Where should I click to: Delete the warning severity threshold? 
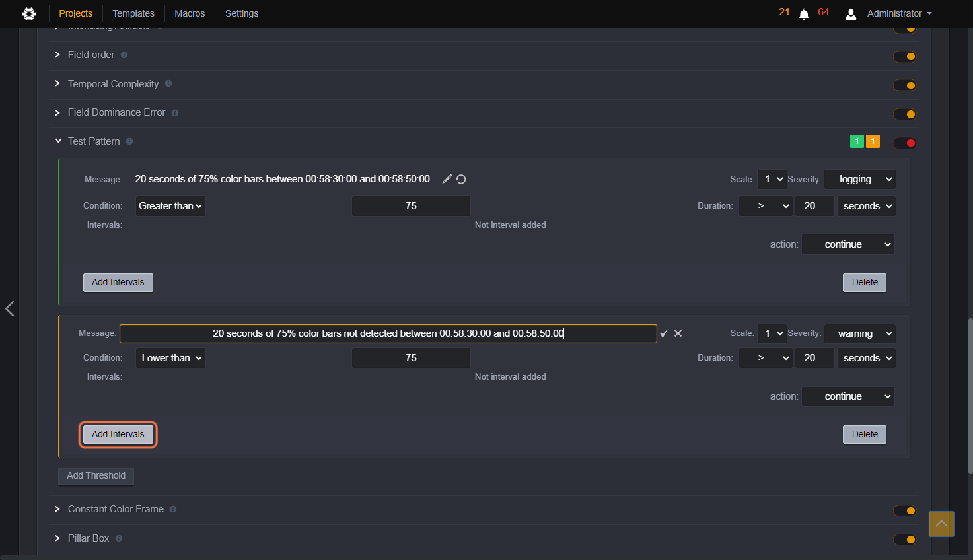865,435
